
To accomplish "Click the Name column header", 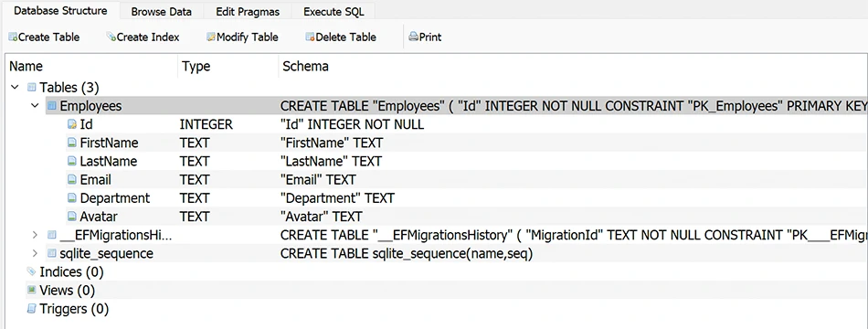I will coord(90,67).
